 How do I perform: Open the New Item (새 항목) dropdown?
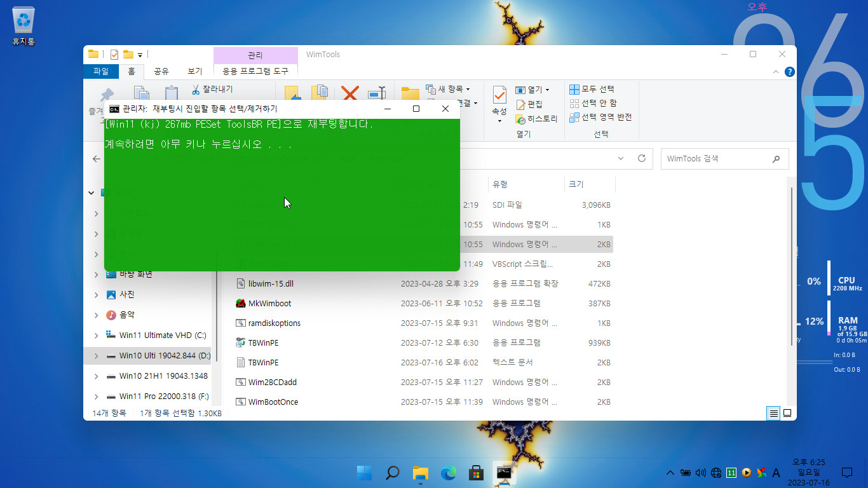448,89
